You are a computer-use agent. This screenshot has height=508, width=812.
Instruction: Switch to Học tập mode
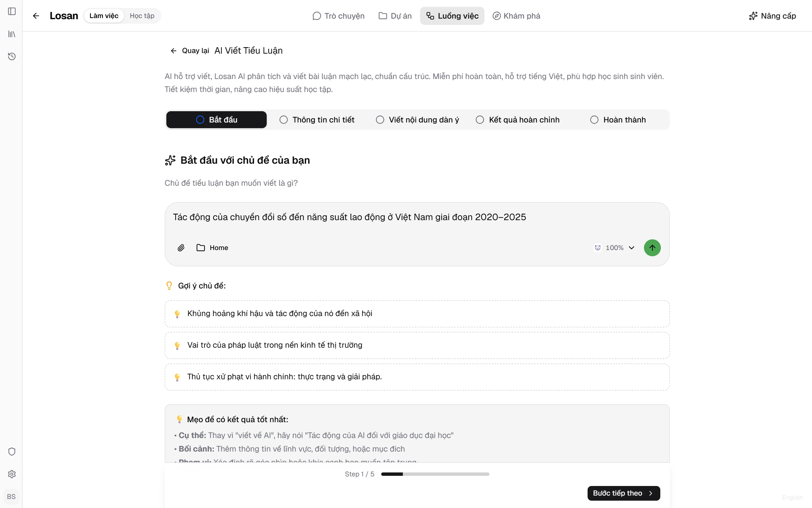[142, 16]
